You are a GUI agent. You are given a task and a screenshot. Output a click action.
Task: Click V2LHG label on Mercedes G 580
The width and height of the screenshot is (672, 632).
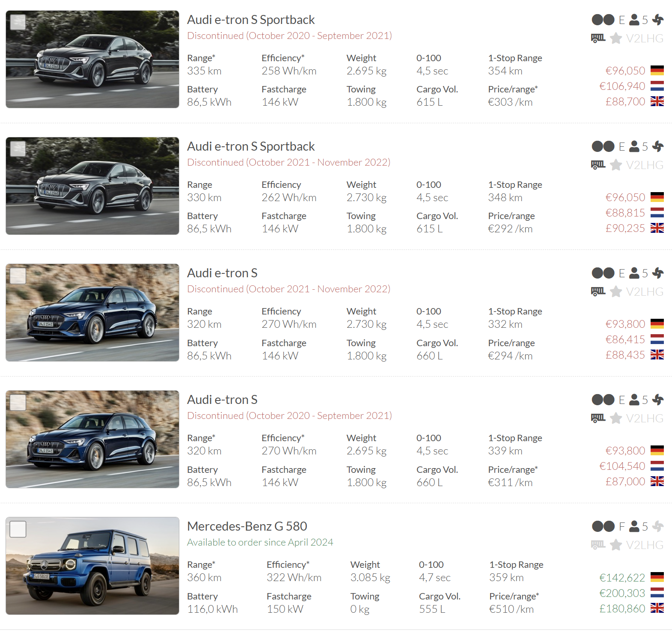coord(645,545)
